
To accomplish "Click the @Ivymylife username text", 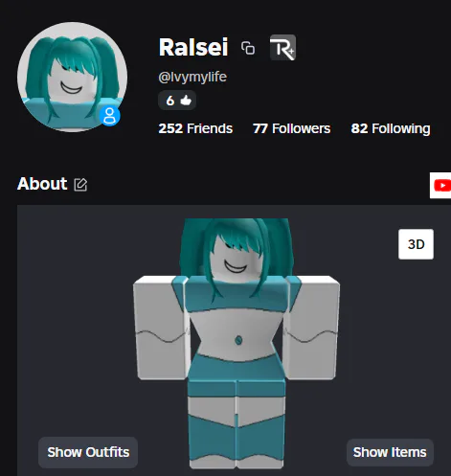I will (x=192, y=77).
